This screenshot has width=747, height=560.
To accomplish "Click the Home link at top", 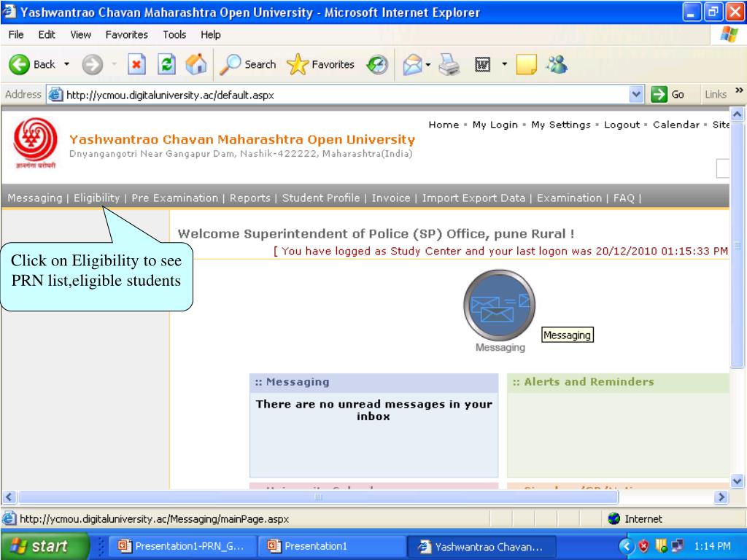I will tap(444, 125).
